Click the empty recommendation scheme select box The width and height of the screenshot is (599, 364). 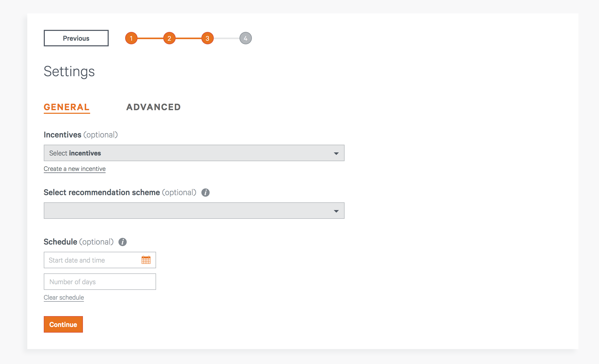pos(194,211)
